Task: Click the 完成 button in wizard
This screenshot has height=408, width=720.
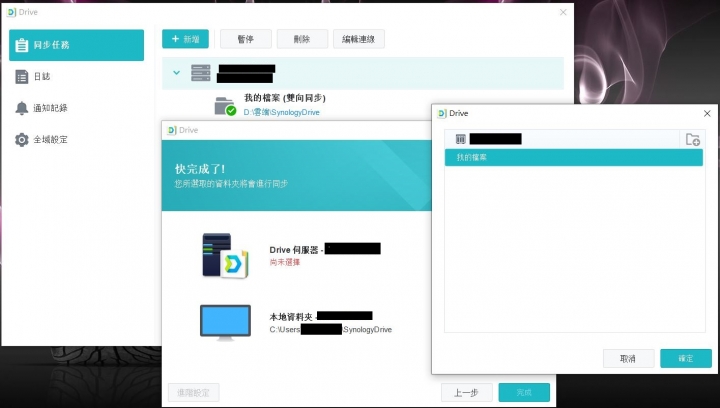Action: (524, 392)
